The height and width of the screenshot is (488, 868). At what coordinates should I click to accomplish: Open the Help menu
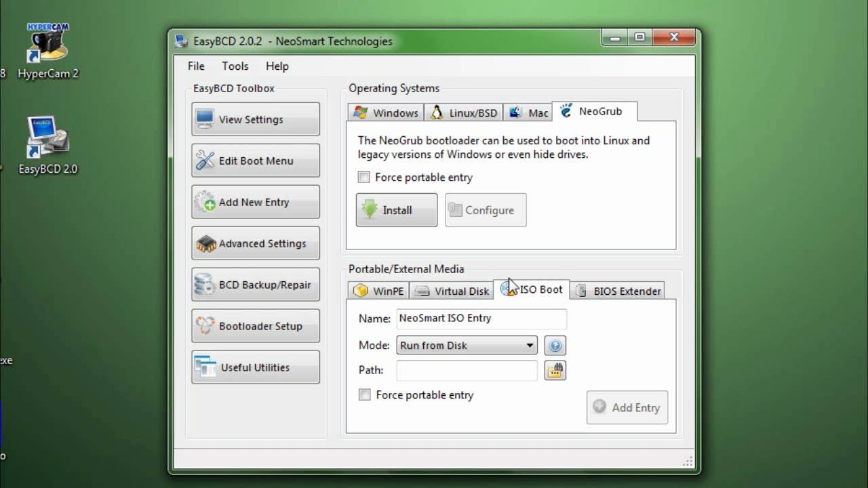(277, 66)
